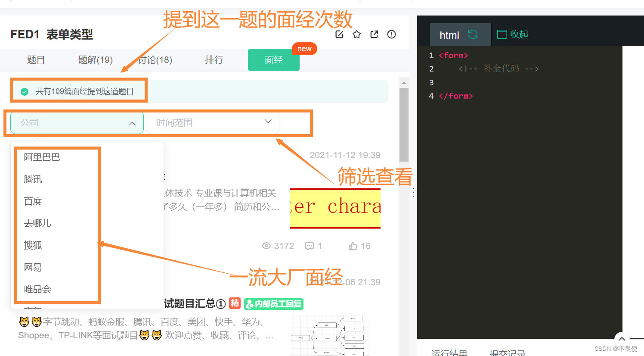
Task: Click the scroll-to-top arrow at bottom right
Action: [622, 339]
